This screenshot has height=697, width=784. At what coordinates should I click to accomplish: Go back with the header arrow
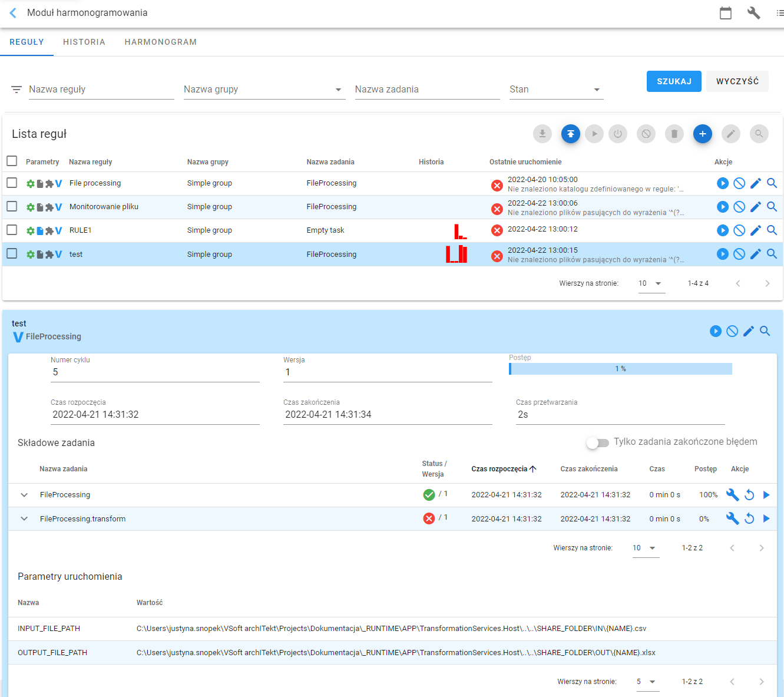coord(13,13)
